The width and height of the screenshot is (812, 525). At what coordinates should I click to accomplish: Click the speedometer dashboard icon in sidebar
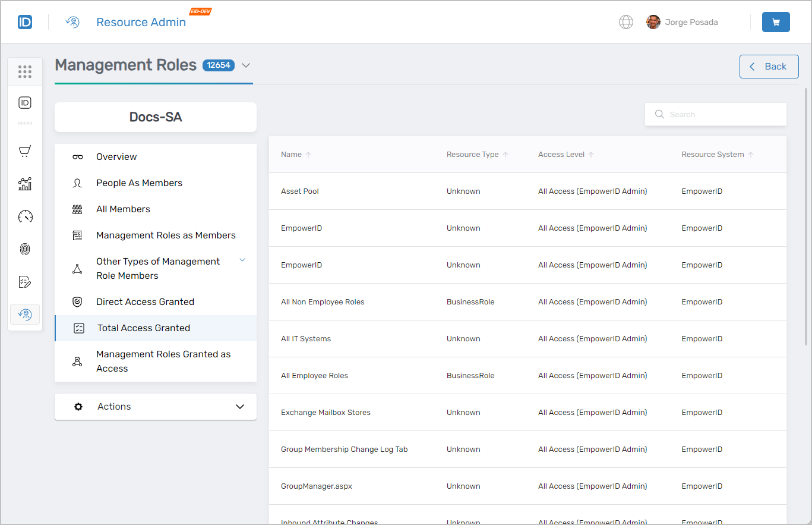pos(24,216)
